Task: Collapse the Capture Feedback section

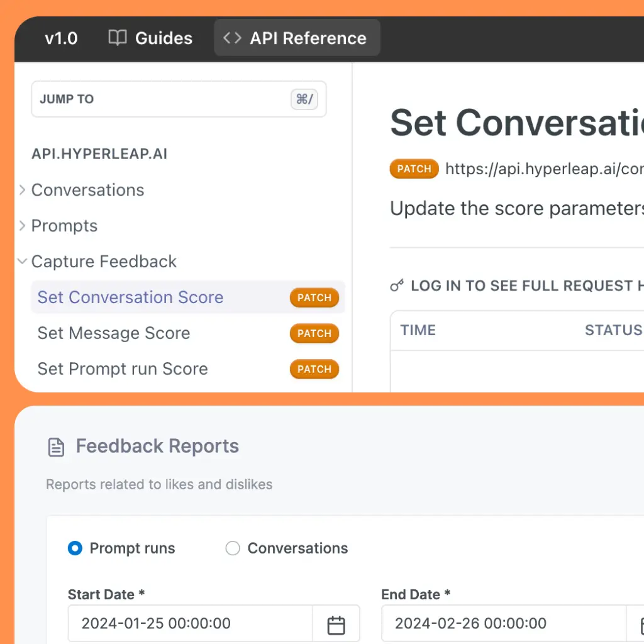Action: [23, 262]
